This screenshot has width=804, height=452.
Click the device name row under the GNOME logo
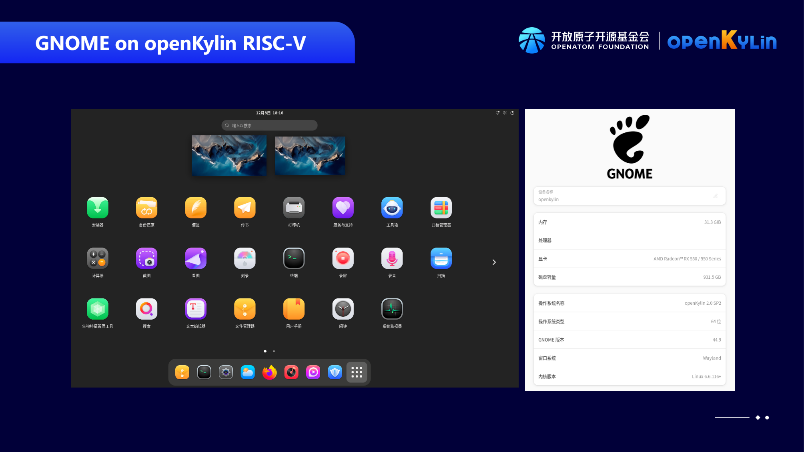tap(629, 196)
